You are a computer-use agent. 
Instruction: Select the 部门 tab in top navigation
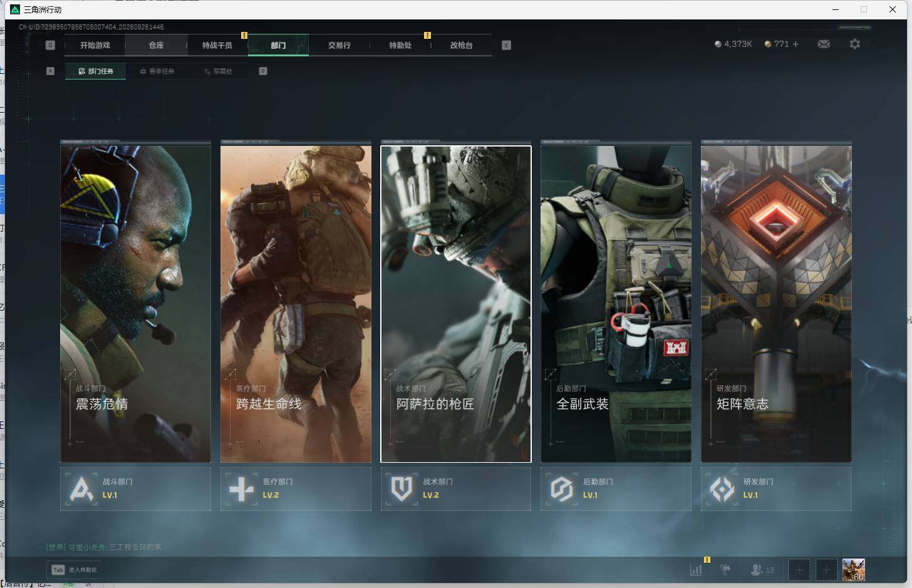coord(278,45)
